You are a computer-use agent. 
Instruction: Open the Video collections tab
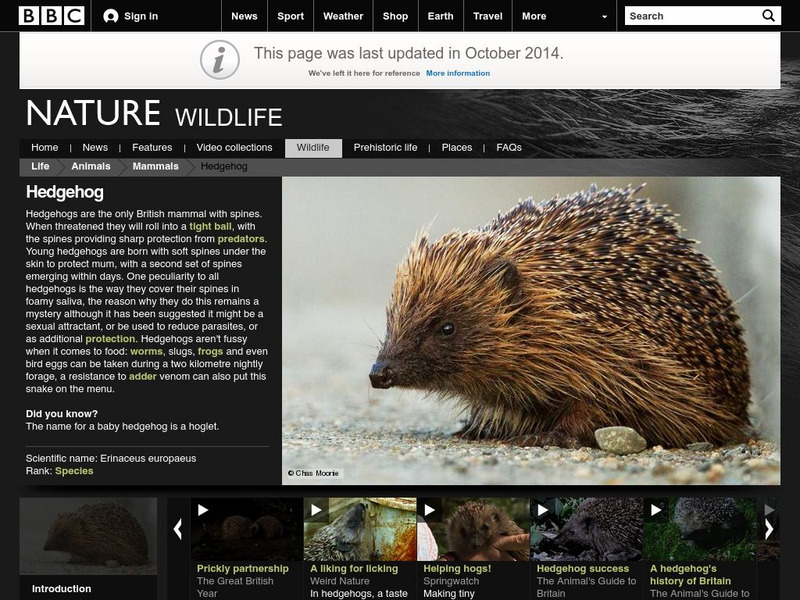click(233, 146)
